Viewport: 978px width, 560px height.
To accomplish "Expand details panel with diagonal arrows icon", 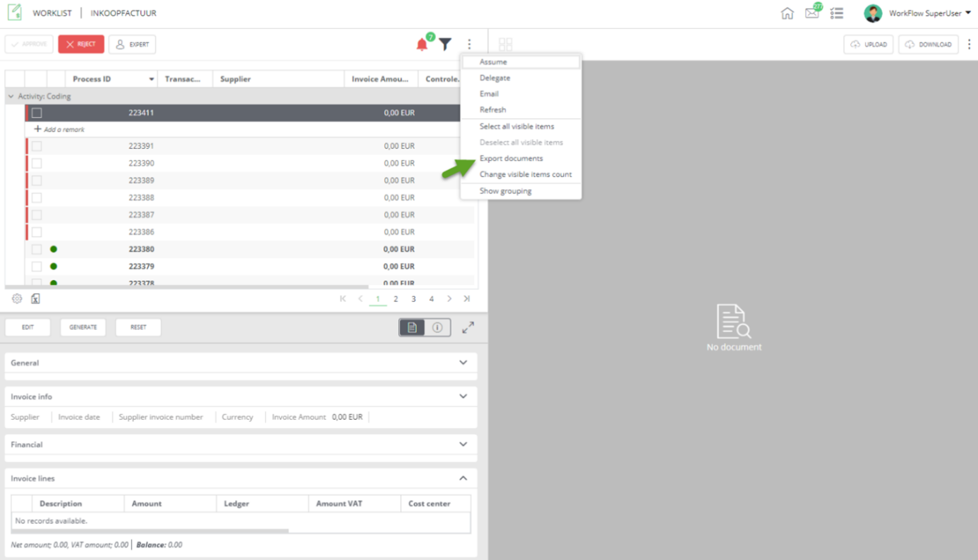I will 468,328.
